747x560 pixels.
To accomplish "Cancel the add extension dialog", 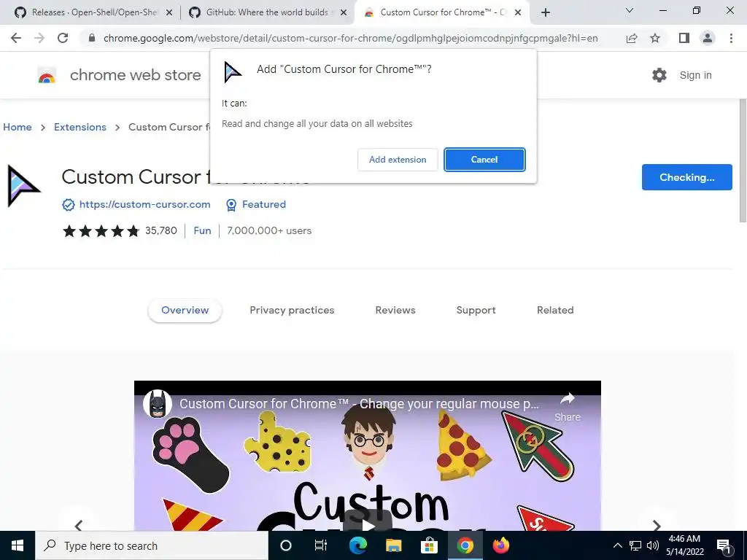I will pyautogui.click(x=484, y=160).
